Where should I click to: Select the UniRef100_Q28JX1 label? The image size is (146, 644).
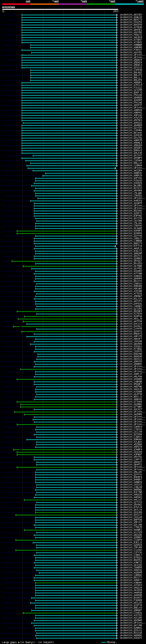tap(131, 630)
